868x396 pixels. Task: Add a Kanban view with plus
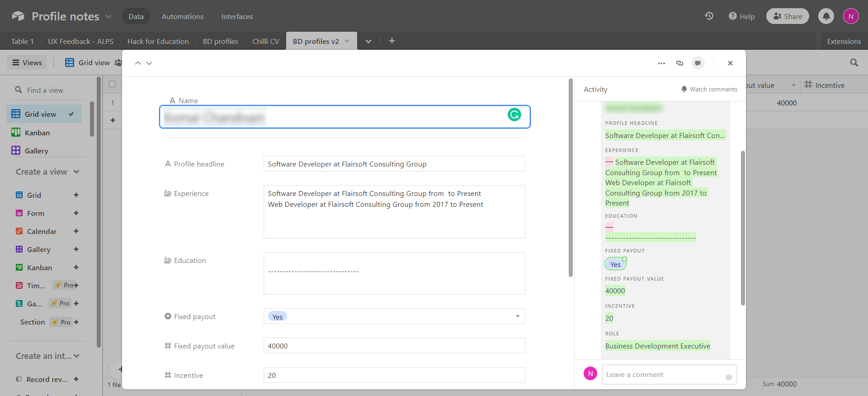[x=76, y=267]
